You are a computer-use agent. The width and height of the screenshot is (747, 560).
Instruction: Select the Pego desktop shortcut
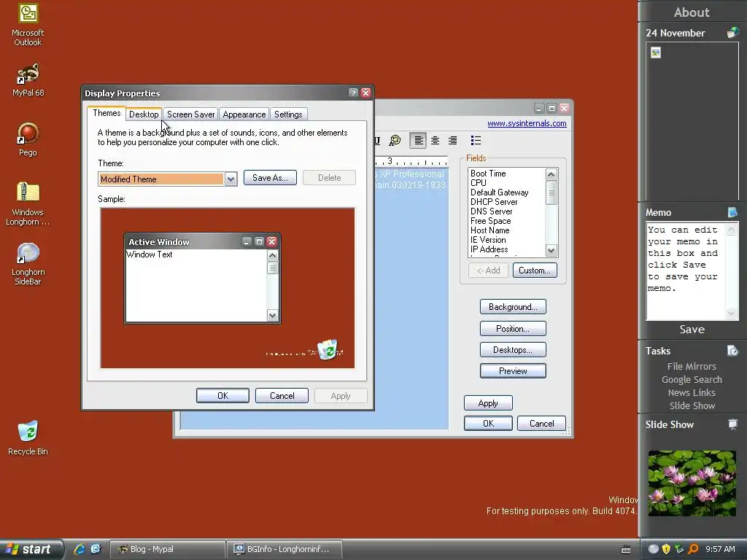(x=28, y=139)
